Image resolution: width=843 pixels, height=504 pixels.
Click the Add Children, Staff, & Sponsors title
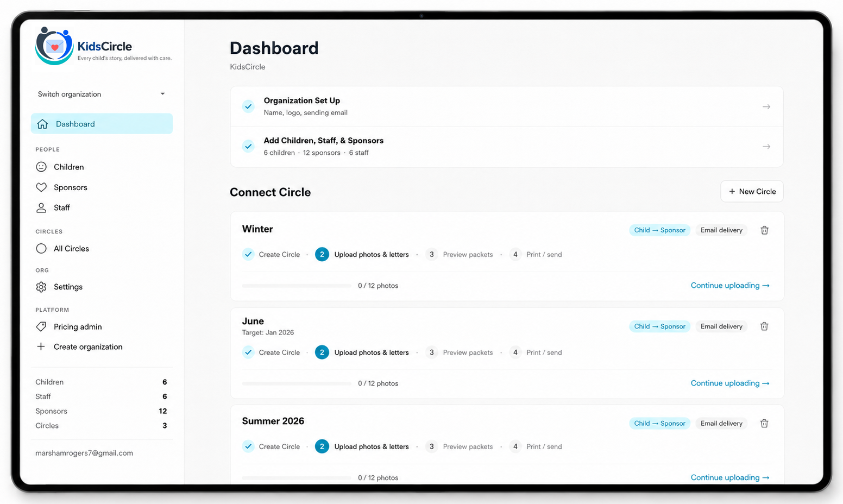pyautogui.click(x=324, y=141)
